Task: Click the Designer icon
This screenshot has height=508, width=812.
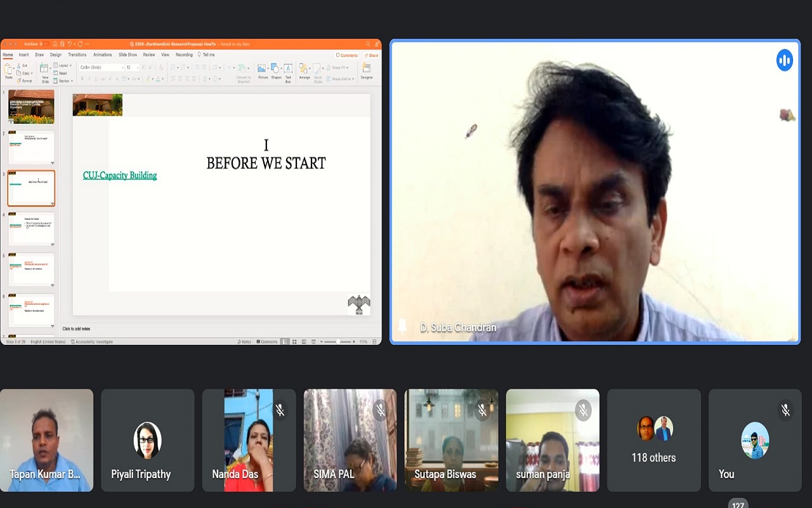Action: [x=367, y=69]
